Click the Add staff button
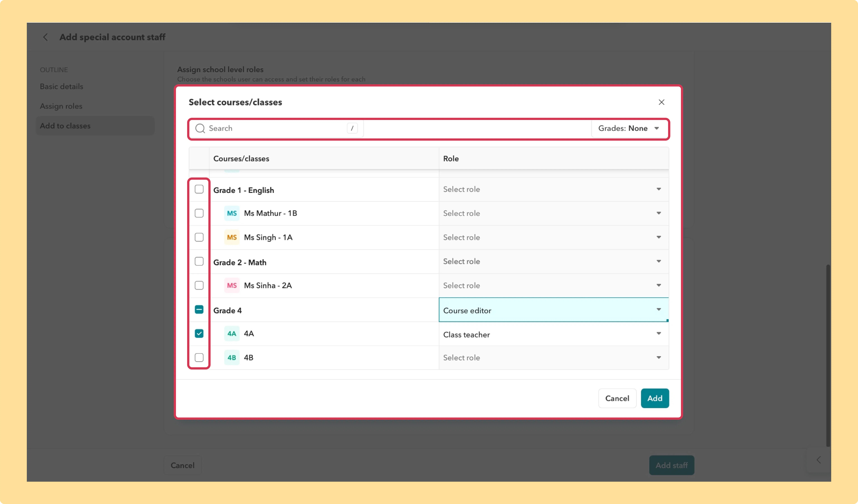The width and height of the screenshot is (858, 504). (x=671, y=465)
